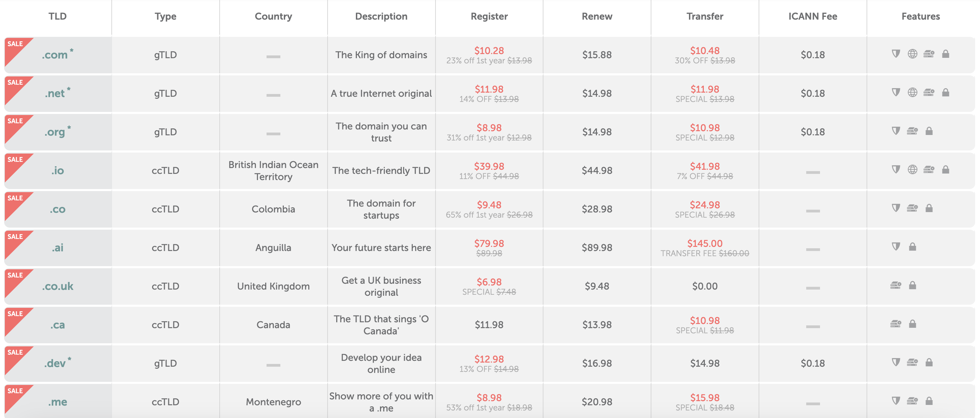Viewport: 980px width, 418px height.
Task: Click the server icon in the .co row
Action: point(912,208)
